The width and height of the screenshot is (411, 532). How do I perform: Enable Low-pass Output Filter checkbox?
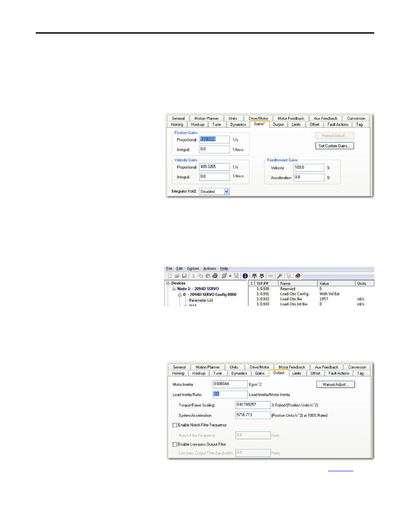point(175,445)
